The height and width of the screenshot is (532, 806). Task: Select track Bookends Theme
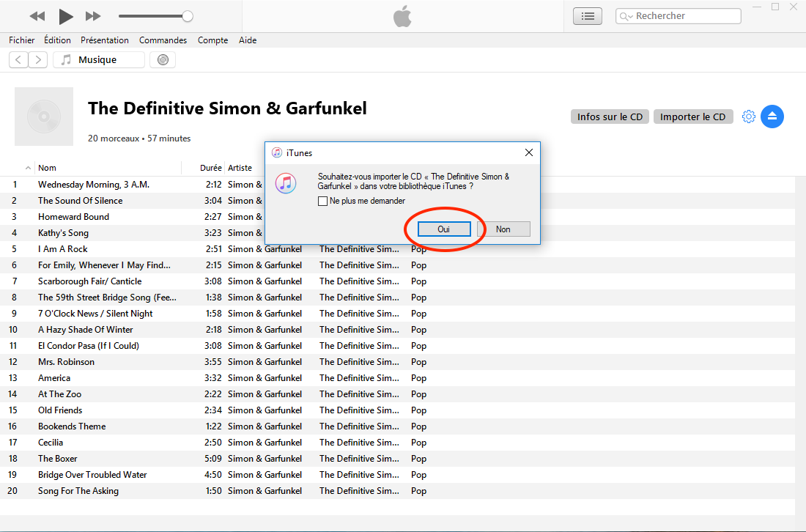pyautogui.click(x=397, y=426)
